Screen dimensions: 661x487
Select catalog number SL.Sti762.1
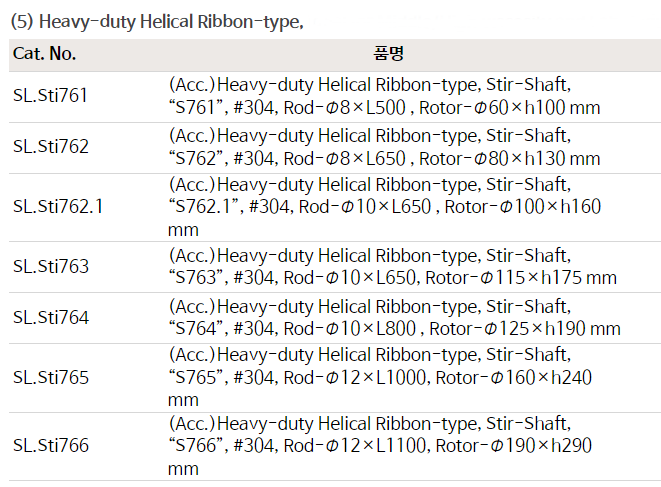coord(58,207)
